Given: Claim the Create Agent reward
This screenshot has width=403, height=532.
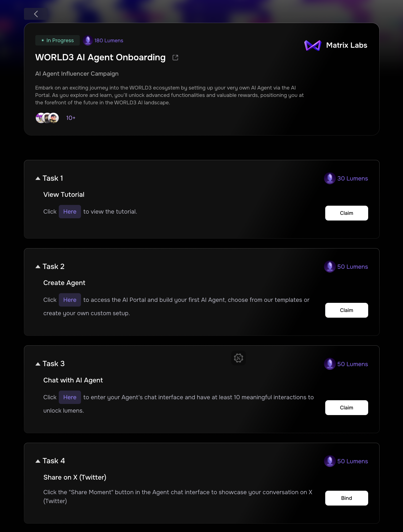Looking at the screenshot, I should [346, 310].
